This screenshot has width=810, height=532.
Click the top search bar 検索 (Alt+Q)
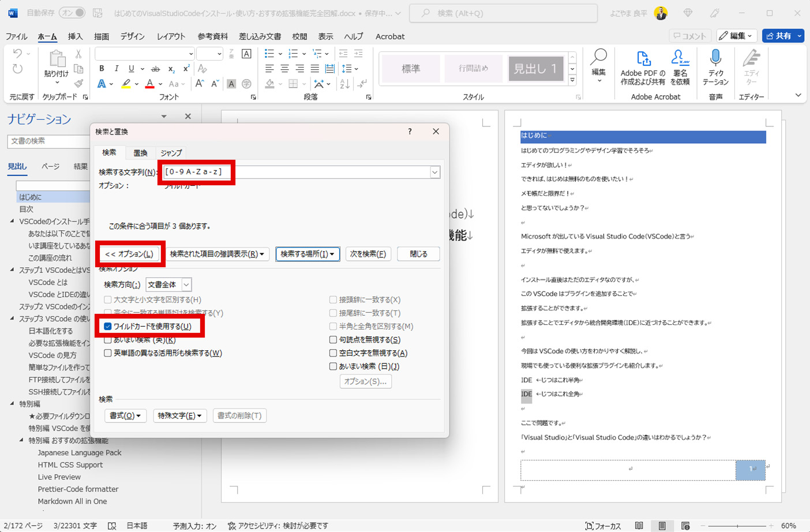[x=503, y=13]
